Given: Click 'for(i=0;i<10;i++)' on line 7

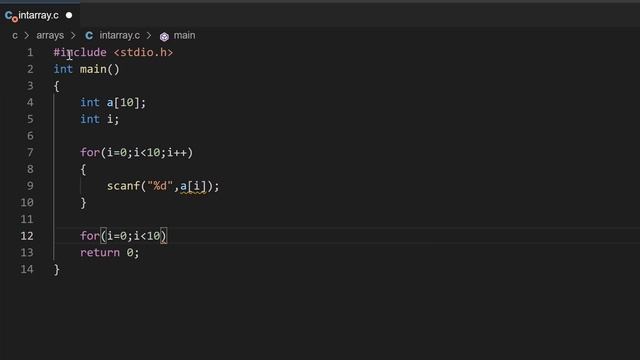Looking at the screenshot, I should point(136,153).
